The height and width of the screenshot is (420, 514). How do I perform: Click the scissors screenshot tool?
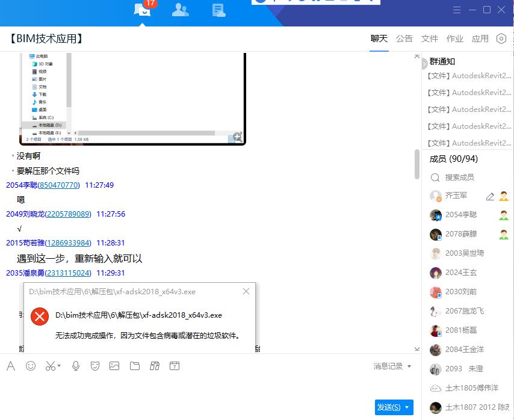pyautogui.click(x=51, y=366)
